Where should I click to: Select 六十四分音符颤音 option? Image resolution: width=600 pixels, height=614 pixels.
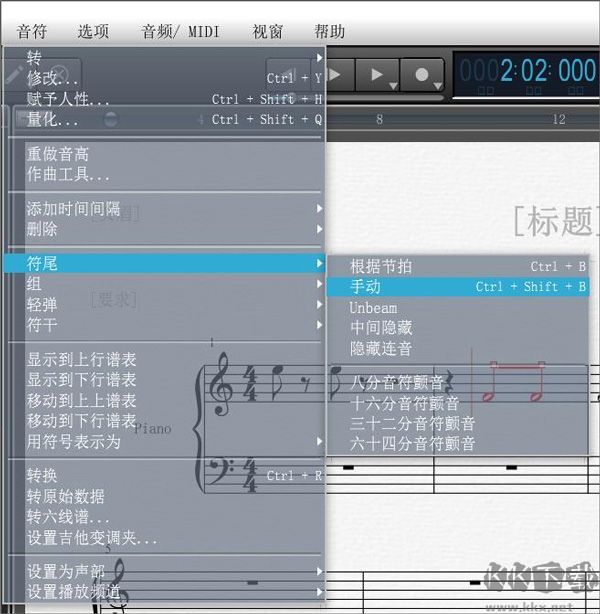(x=458, y=444)
